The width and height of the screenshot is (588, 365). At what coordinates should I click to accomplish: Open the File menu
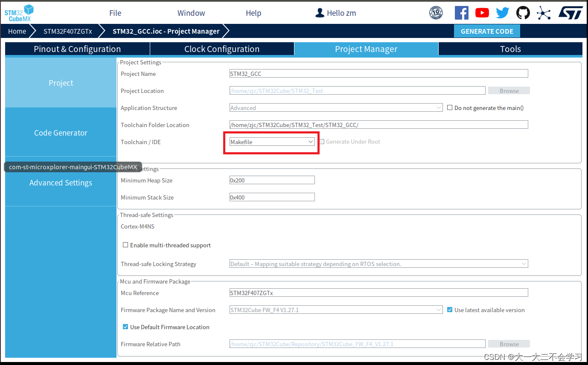pyautogui.click(x=115, y=13)
